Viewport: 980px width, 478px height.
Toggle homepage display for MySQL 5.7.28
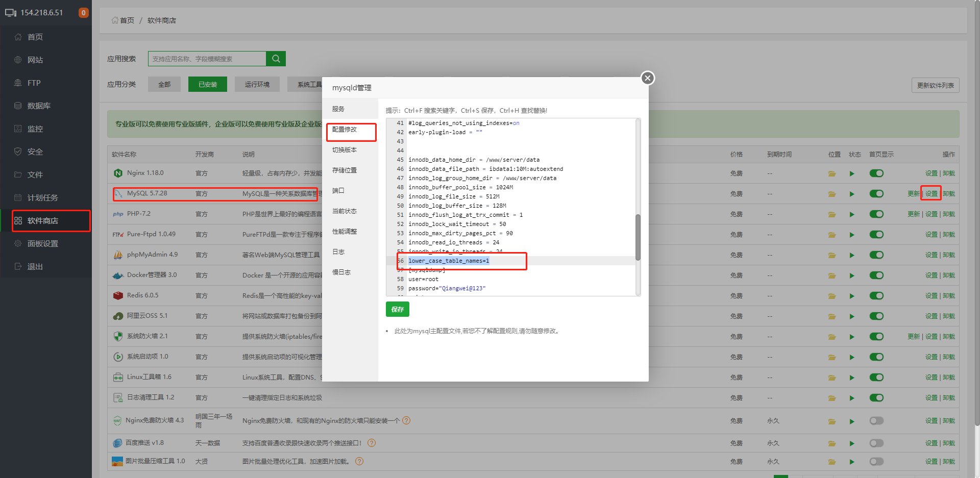point(876,194)
